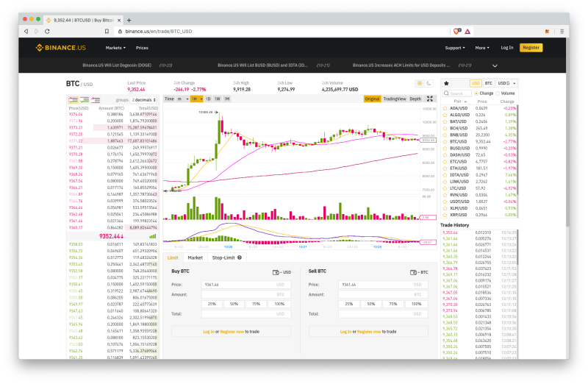Favorite the BTC/USD pair star

click(x=445, y=141)
